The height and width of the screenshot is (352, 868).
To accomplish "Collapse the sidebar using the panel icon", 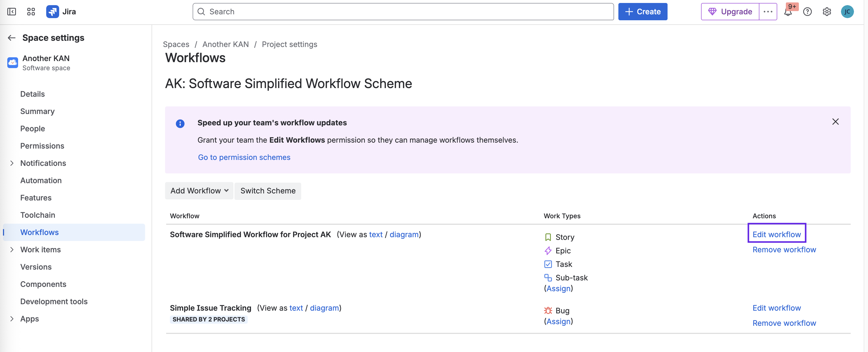I will point(11,12).
